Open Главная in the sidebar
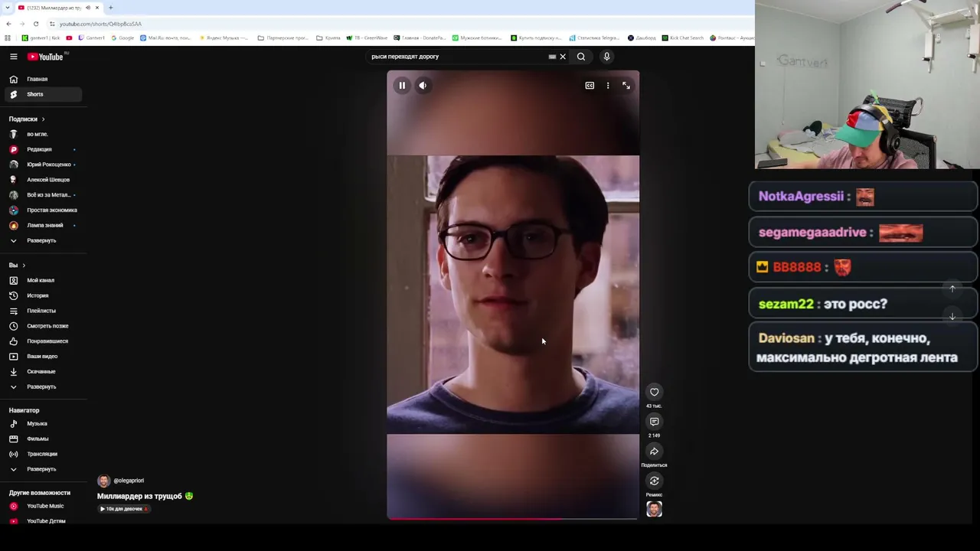This screenshot has width=980, height=551. point(44,79)
